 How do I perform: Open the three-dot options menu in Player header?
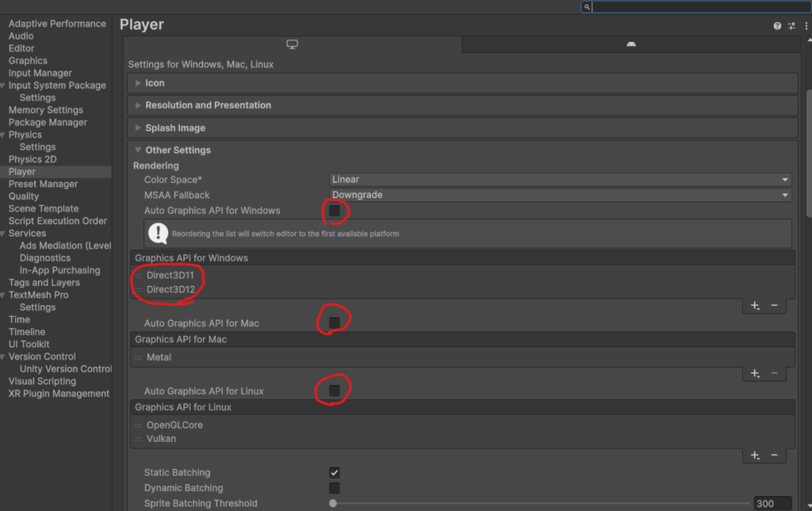click(x=806, y=26)
